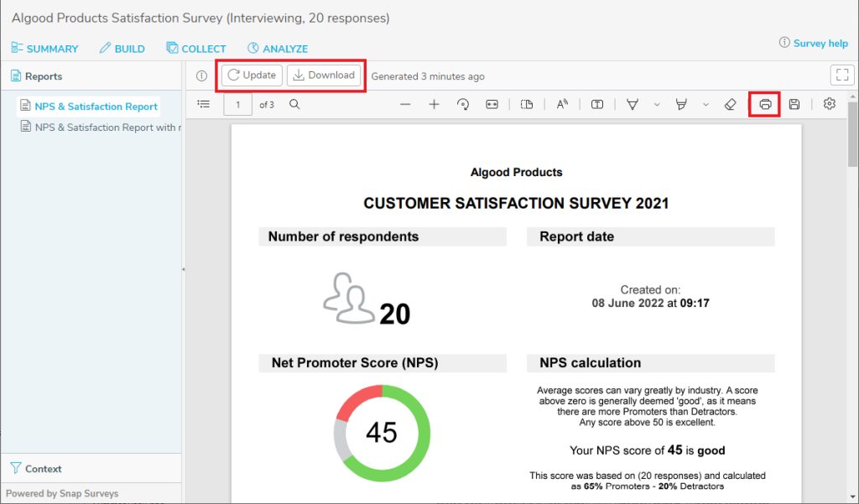This screenshot has height=504, width=859.
Task: Rotate the page with rotate icon
Action: click(x=462, y=105)
